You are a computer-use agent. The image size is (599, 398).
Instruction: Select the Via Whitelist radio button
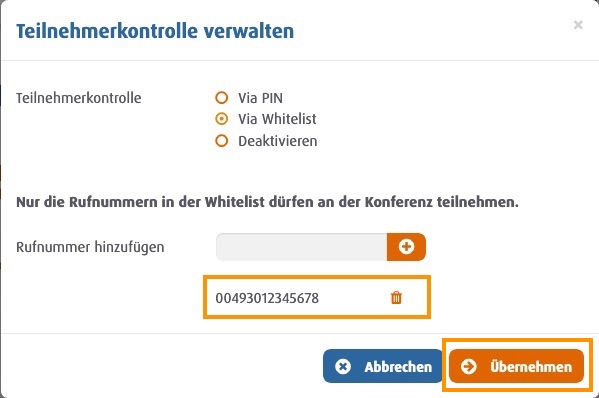pos(222,119)
